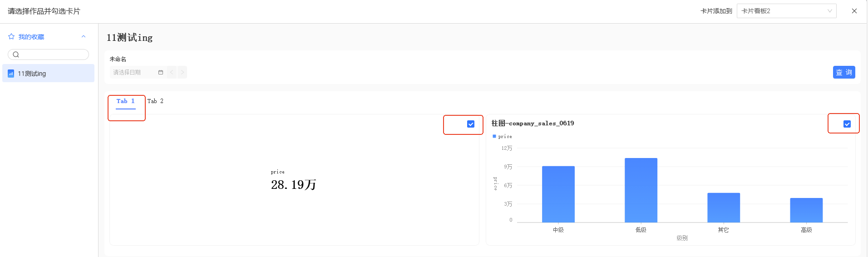This screenshot has height=257, width=868.
Task: Collapse the 我的收藏 section chevron
Action: (84, 36)
